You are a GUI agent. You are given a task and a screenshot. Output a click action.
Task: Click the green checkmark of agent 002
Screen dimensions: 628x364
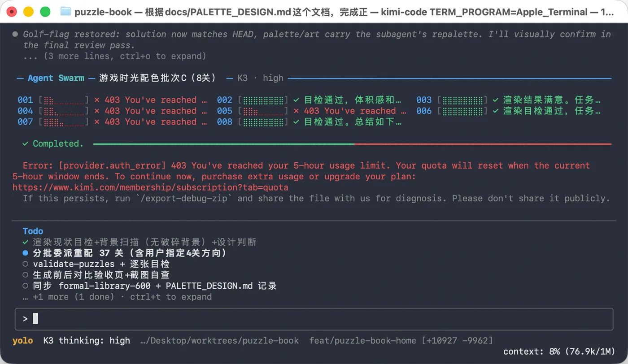click(x=296, y=100)
